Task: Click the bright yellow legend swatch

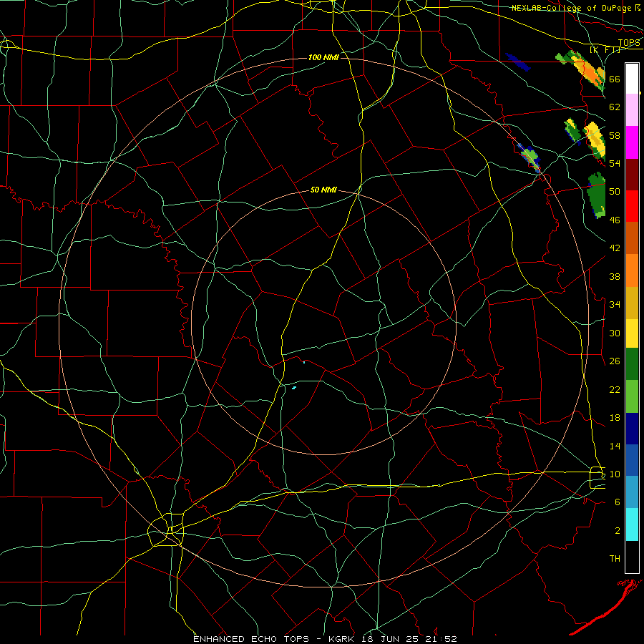Action: click(632, 333)
